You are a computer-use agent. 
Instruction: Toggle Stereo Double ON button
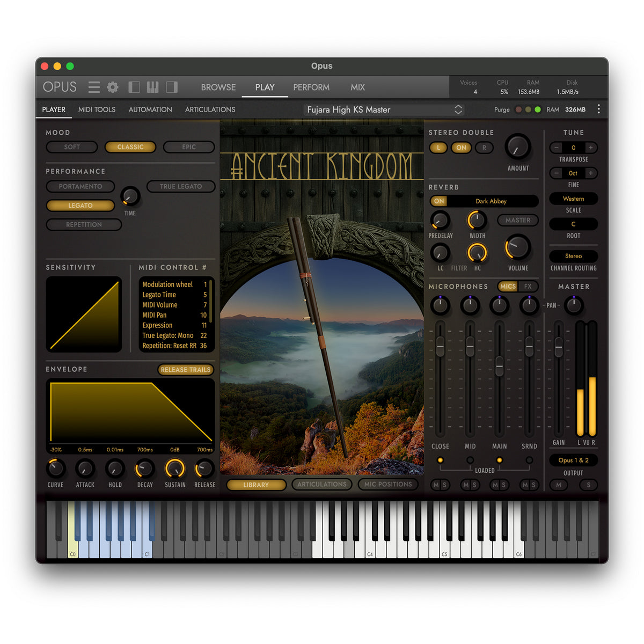(x=462, y=148)
